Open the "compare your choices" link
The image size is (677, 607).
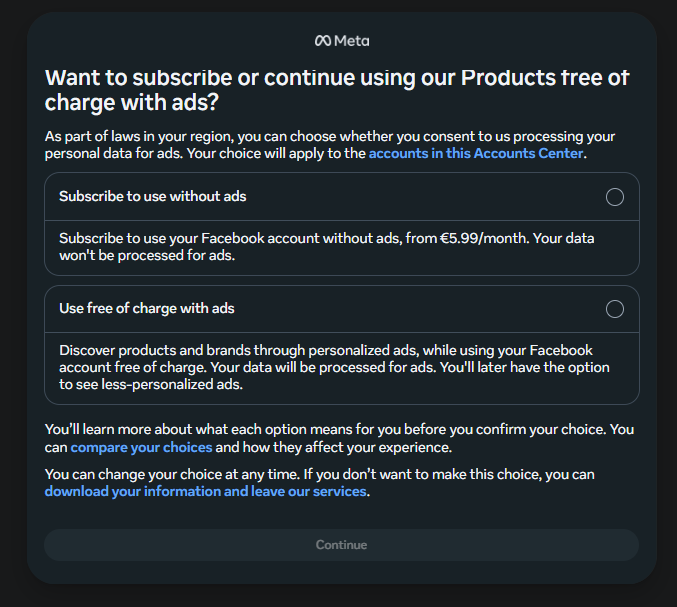point(141,447)
